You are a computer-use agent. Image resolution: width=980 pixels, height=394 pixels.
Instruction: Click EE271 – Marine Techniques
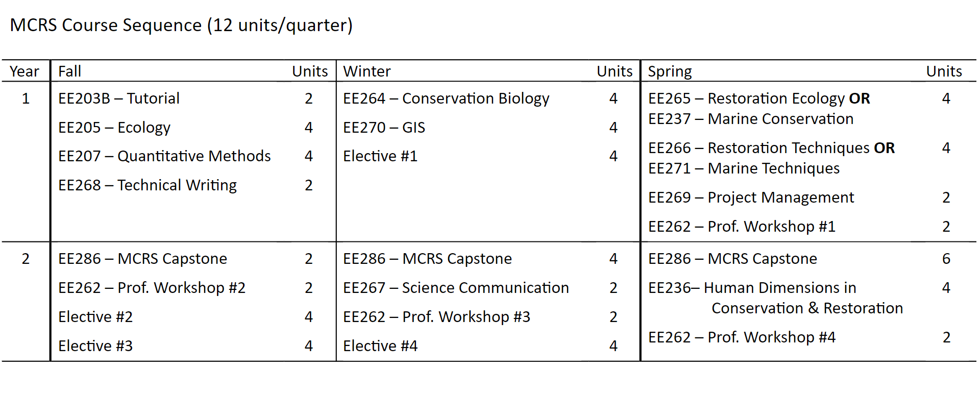744,168
